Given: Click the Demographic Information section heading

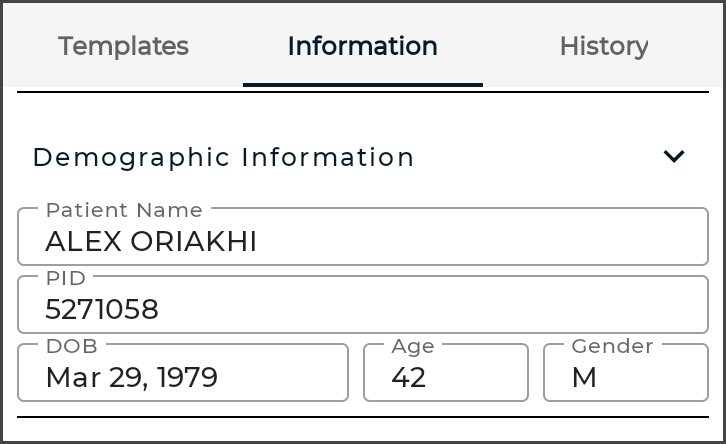Looking at the screenshot, I should 223,157.
